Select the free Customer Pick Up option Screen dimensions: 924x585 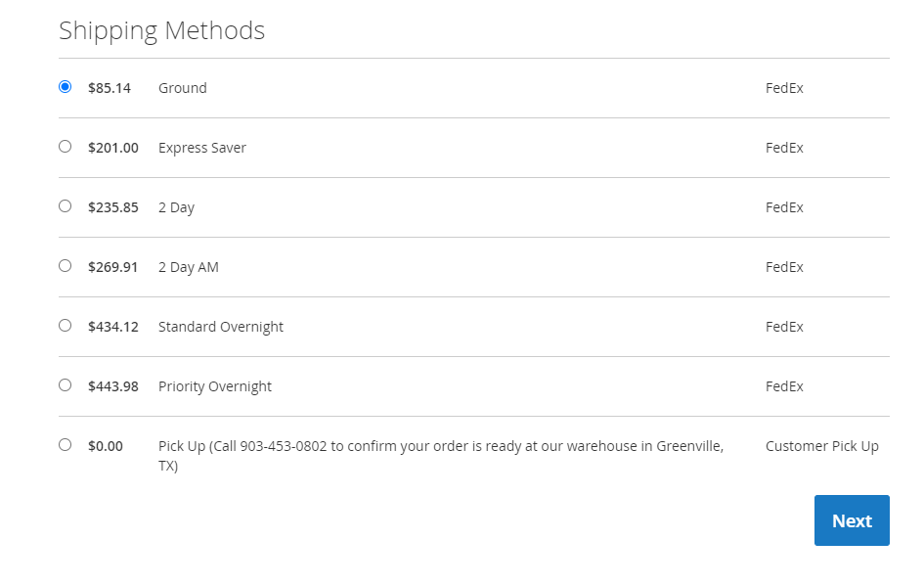pyautogui.click(x=65, y=444)
